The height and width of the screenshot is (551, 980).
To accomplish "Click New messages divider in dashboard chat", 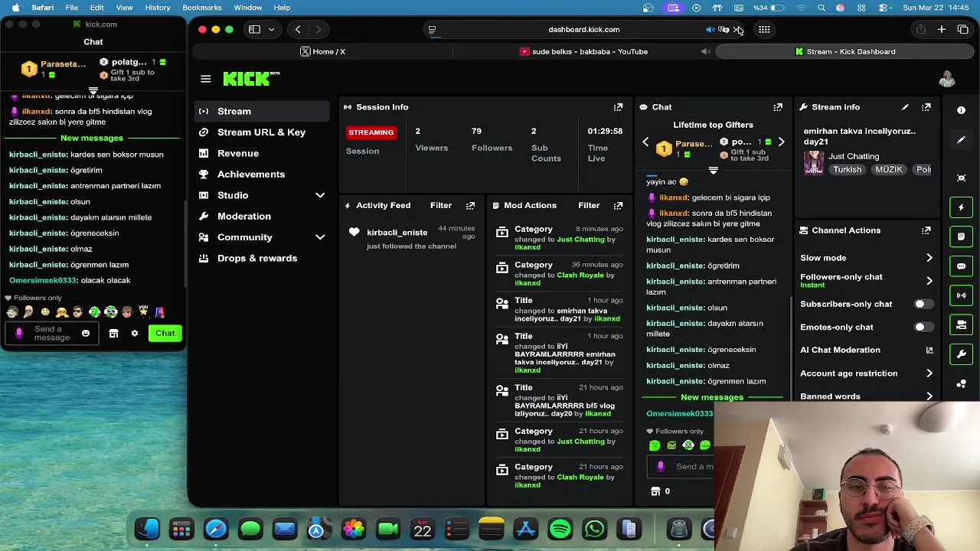I will click(x=712, y=397).
